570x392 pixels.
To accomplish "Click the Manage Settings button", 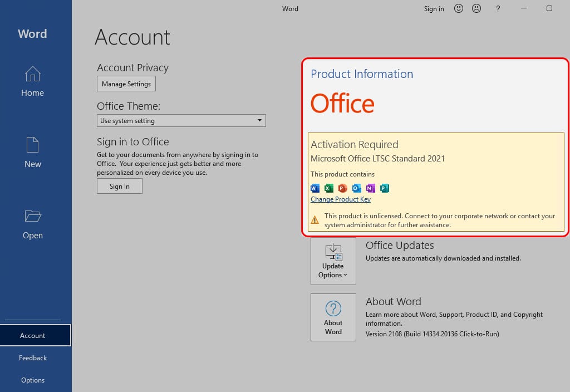I will pos(126,84).
